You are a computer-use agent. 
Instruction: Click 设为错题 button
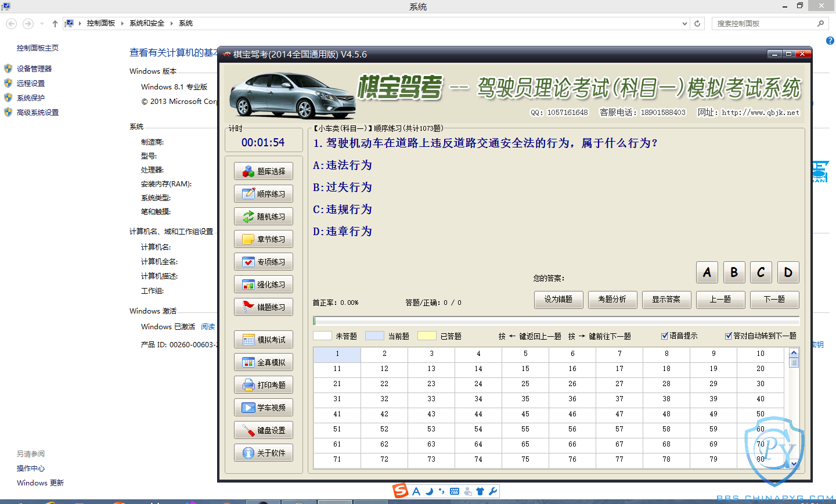click(558, 300)
